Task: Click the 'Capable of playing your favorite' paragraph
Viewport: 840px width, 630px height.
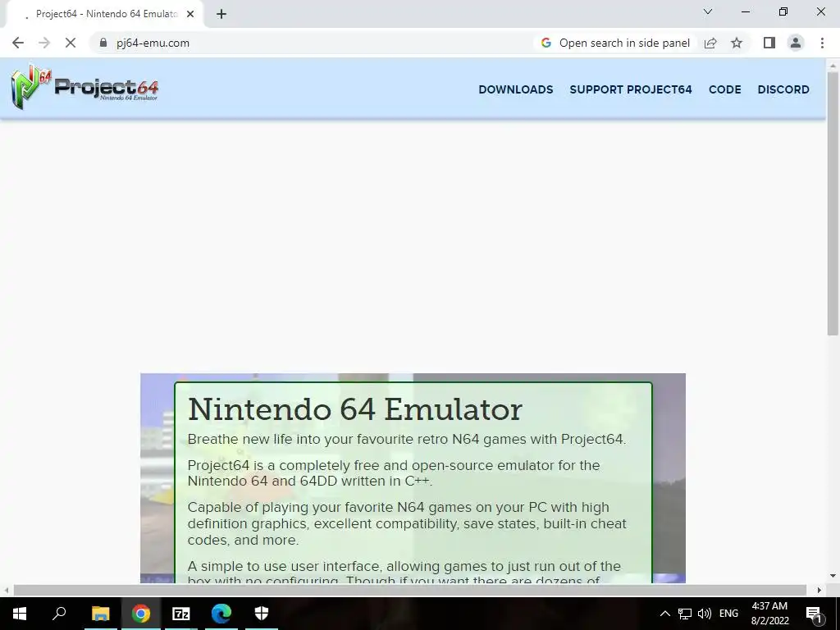Action: (407, 523)
